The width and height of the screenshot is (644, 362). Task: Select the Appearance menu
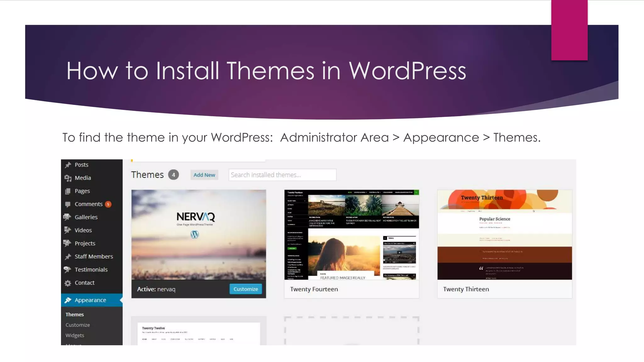tap(92, 300)
